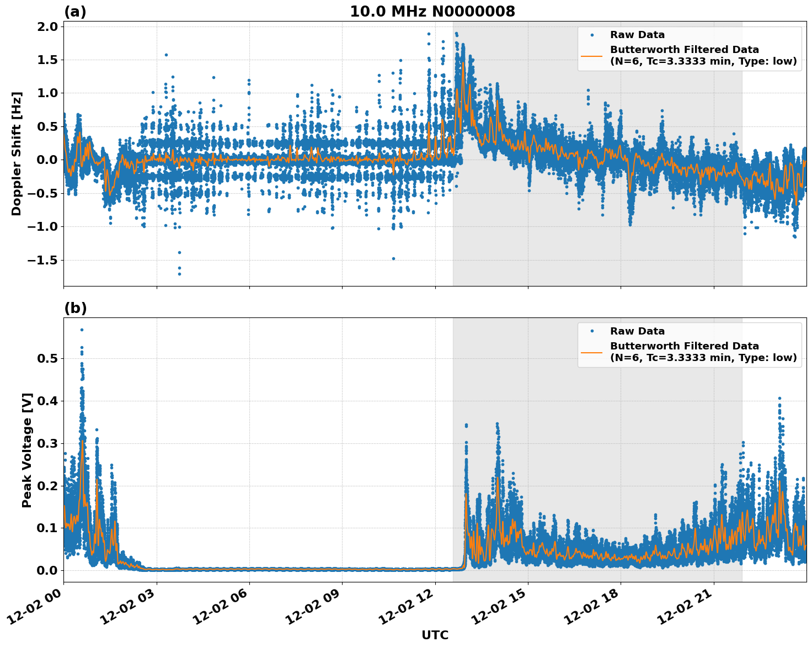Click the 'Peak Voltage [V]' axis label
The width and height of the screenshot is (812, 647).
pyautogui.click(x=27, y=450)
